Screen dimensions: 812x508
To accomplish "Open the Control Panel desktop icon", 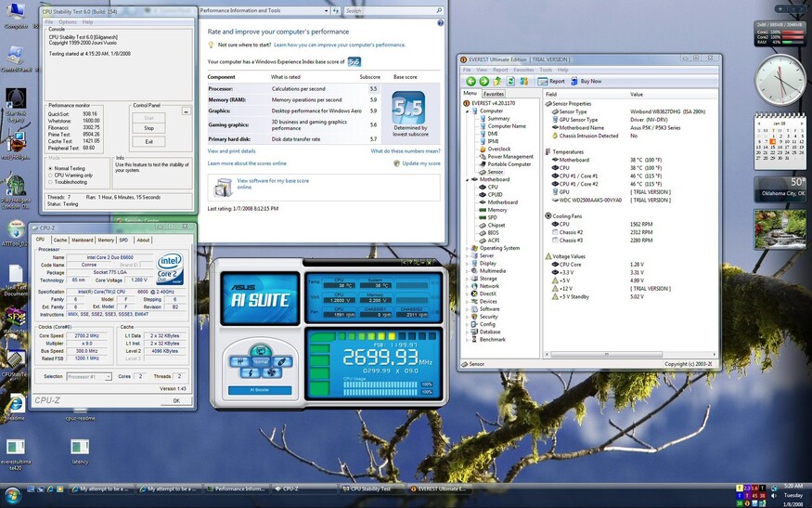I will pos(16,59).
